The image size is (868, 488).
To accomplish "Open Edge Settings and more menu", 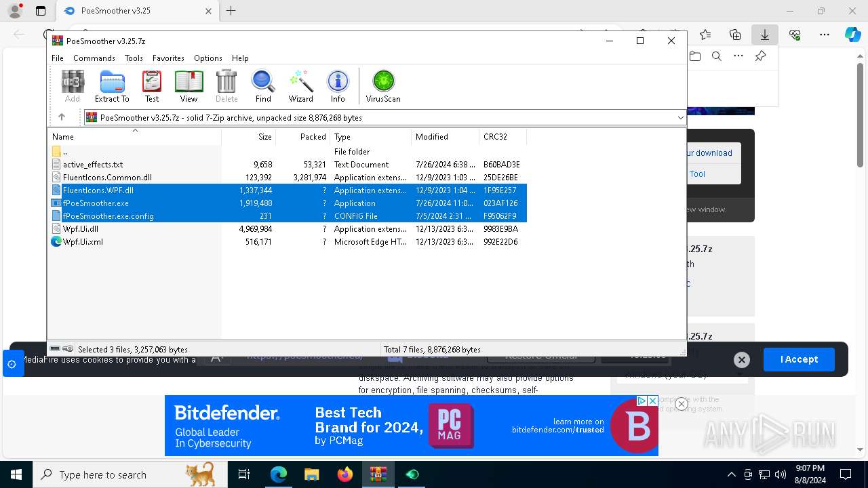I will (825, 35).
